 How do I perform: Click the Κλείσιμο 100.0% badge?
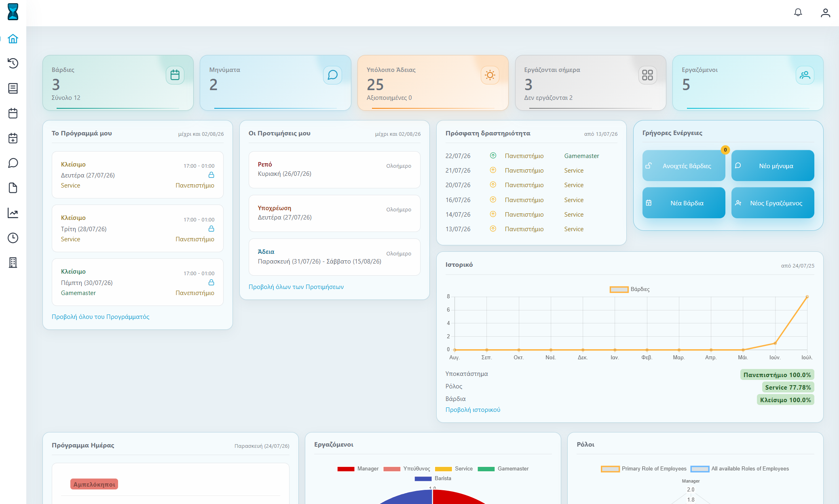(785, 400)
